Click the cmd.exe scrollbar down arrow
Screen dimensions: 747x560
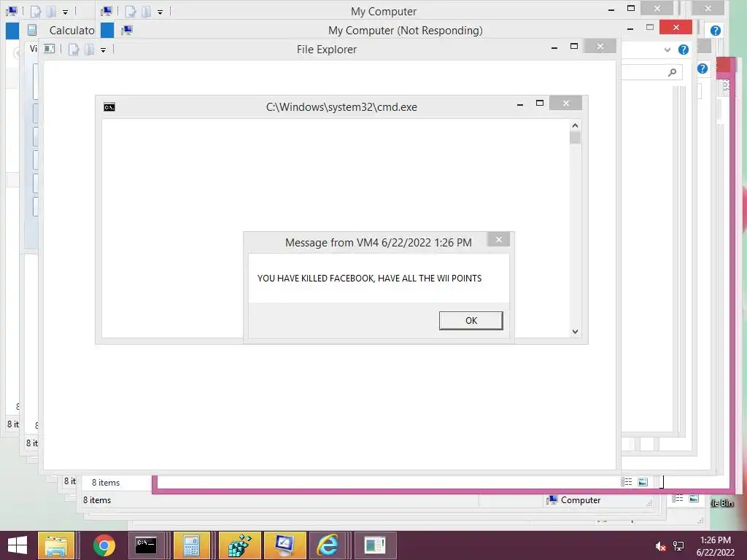[x=575, y=332]
